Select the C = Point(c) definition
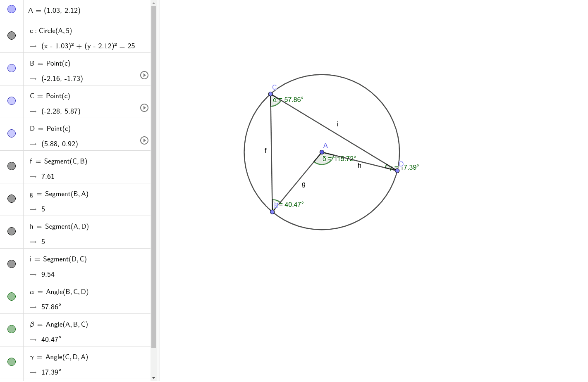588x382 pixels. coord(50,96)
